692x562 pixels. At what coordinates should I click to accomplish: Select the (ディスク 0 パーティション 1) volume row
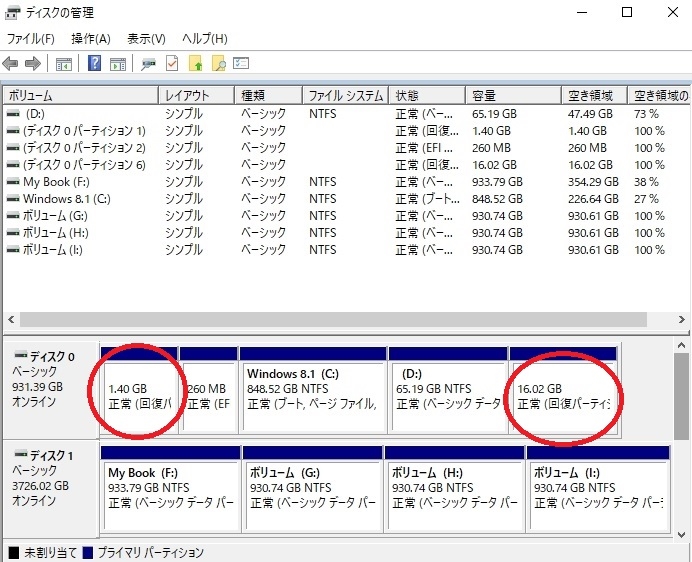pyautogui.click(x=346, y=131)
